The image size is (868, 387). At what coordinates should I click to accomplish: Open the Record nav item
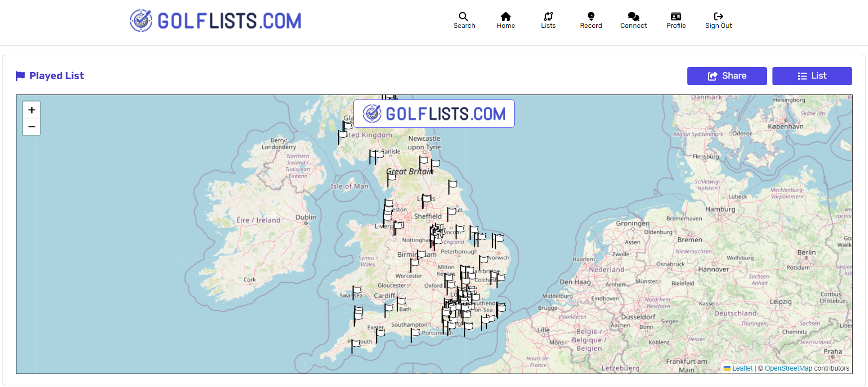[591, 20]
